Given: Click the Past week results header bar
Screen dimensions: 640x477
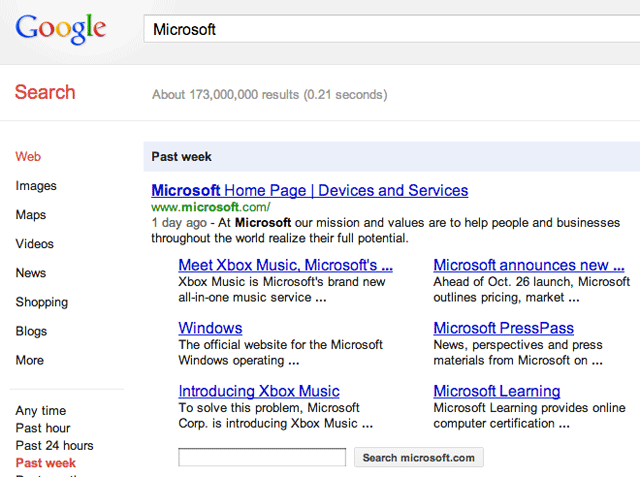Looking at the screenshot, I should [x=391, y=157].
